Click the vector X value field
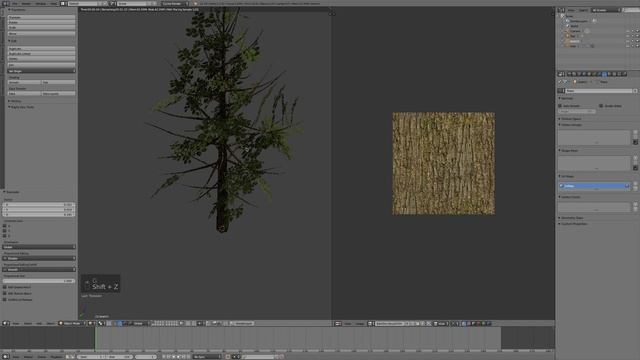640x360 pixels. click(x=39, y=204)
